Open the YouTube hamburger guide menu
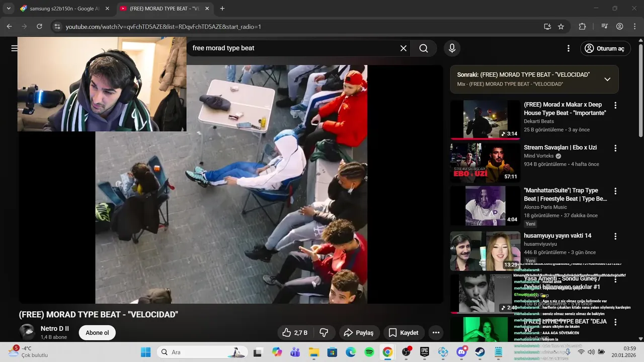 [14, 48]
